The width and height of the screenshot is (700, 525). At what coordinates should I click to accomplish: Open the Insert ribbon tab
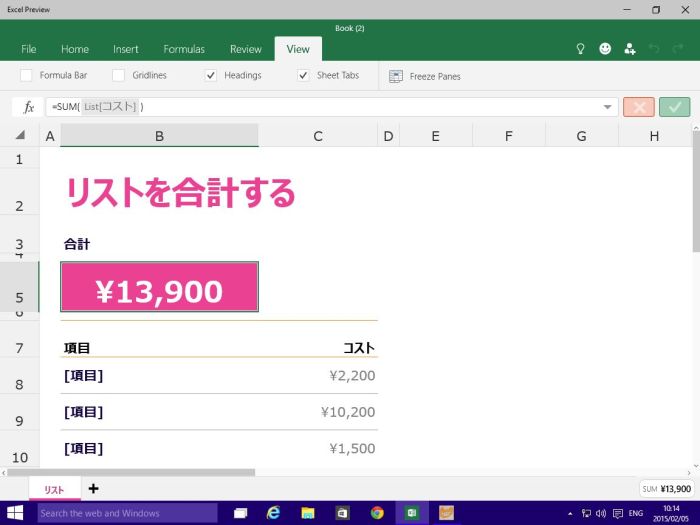click(126, 49)
